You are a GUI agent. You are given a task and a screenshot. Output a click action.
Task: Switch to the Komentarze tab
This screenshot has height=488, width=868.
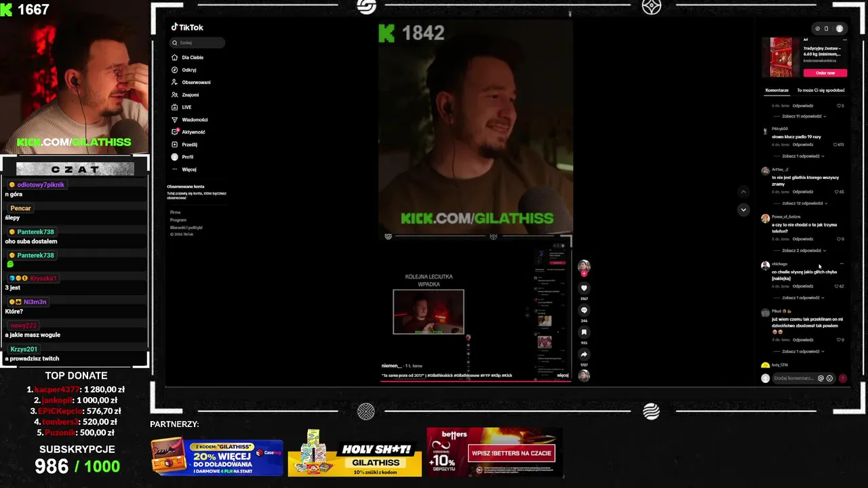pyautogui.click(x=776, y=90)
